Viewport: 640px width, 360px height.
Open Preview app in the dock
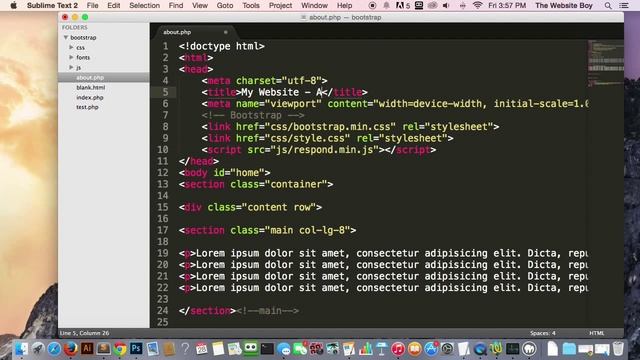click(x=153, y=349)
